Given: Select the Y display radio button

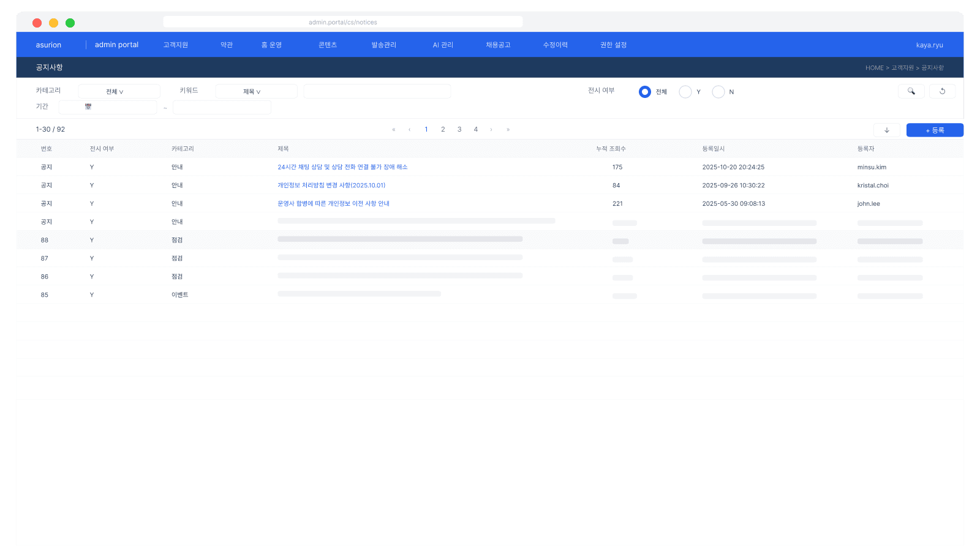Looking at the screenshot, I should click(x=685, y=92).
